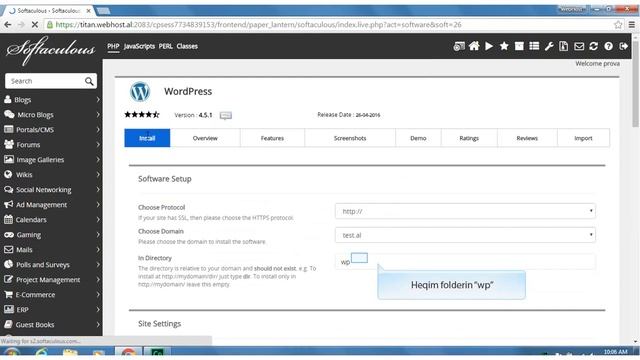Image resolution: width=640 pixels, height=360 pixels.
Task: Click the Softaculous logo
Action: pyautogui.click(x=51, y=50)
